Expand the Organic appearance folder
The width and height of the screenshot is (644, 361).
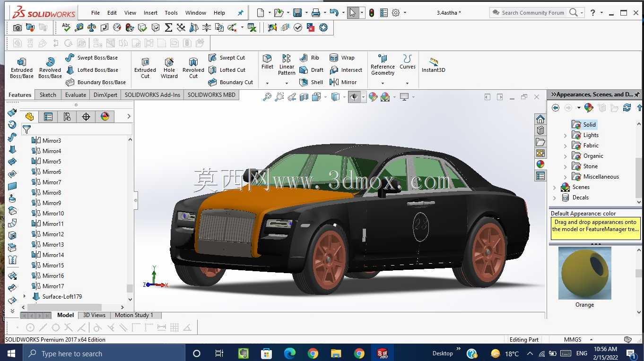coord(565,156)
